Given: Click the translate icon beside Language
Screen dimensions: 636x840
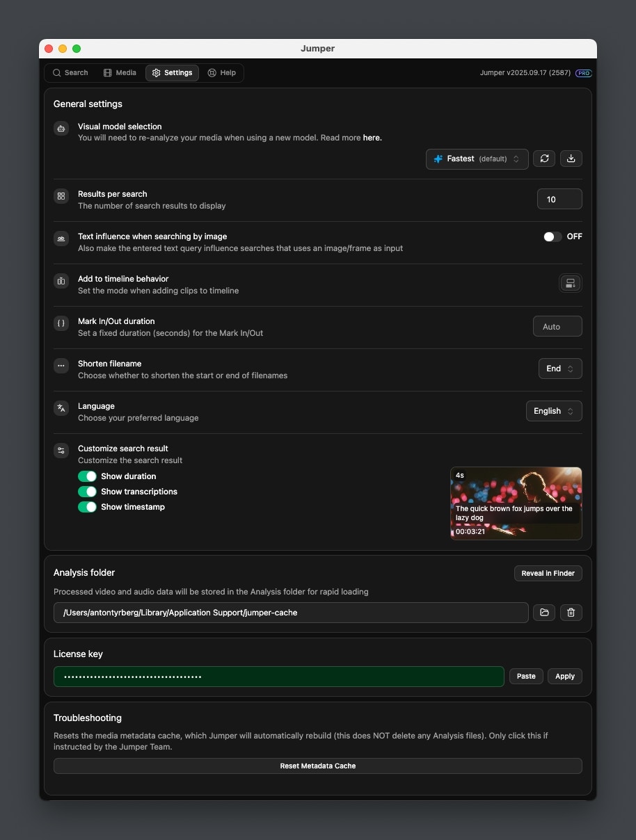Looking at the screenshot, I should [x=61, y=408].
